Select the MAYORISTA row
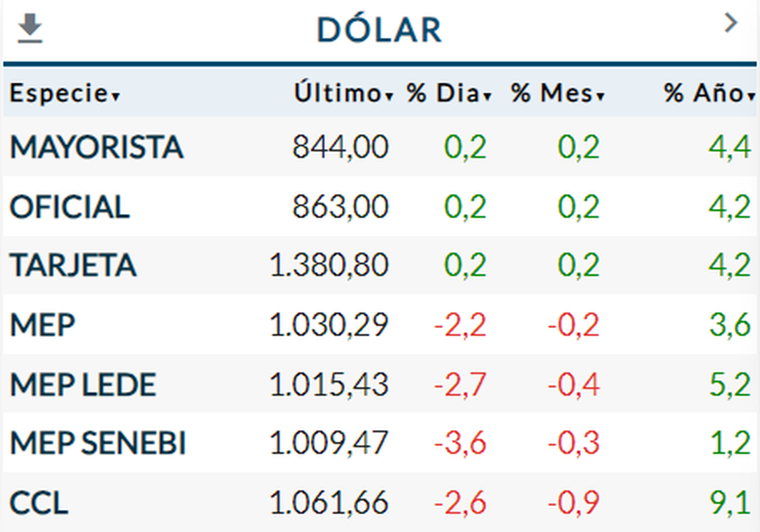The image size is (760, 532). click(x=96, y=147)
